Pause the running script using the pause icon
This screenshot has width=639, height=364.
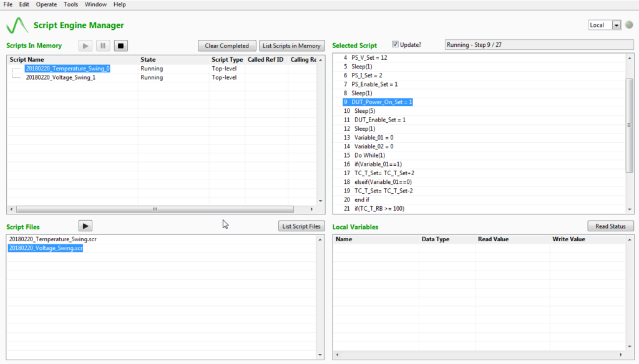[x=102, y=45]
